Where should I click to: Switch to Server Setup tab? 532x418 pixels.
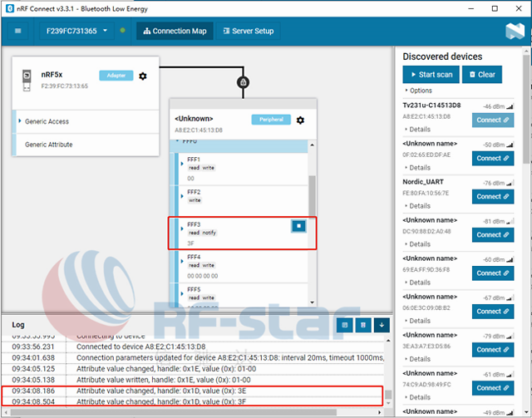coord(249,31)
